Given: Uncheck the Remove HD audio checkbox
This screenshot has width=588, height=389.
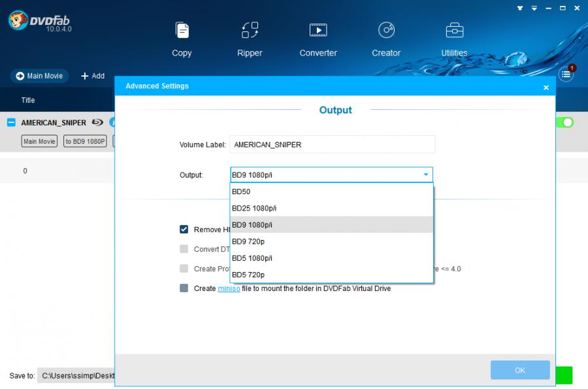Looking at the screenshot, I should click(184, 229).
